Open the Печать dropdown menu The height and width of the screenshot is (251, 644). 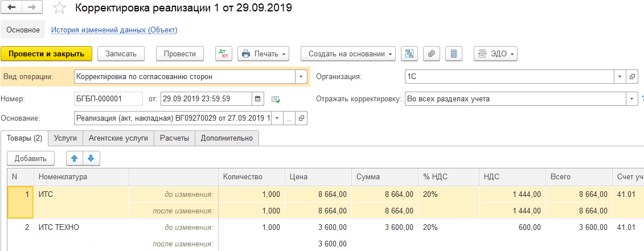(x=263, y=54)
